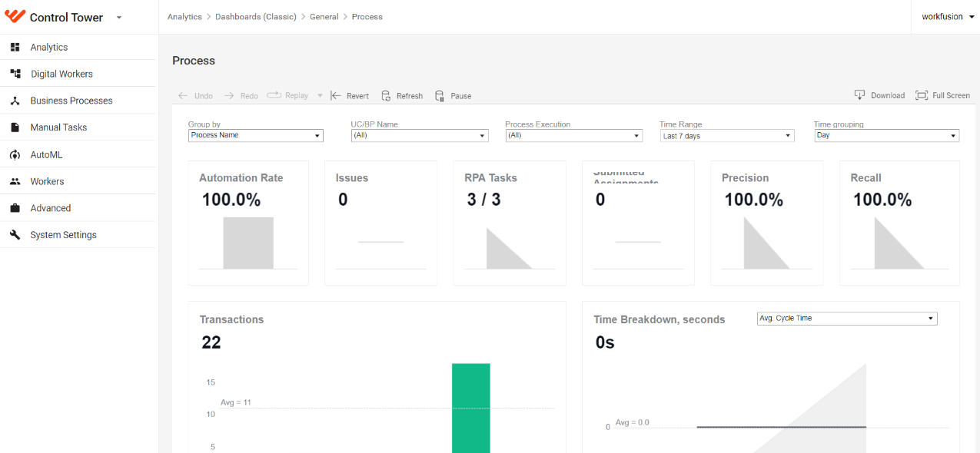Click the Business Processes hierarchy icon
Image resolution: width=980 pixels, height=453 pixels.
[15, 101]
